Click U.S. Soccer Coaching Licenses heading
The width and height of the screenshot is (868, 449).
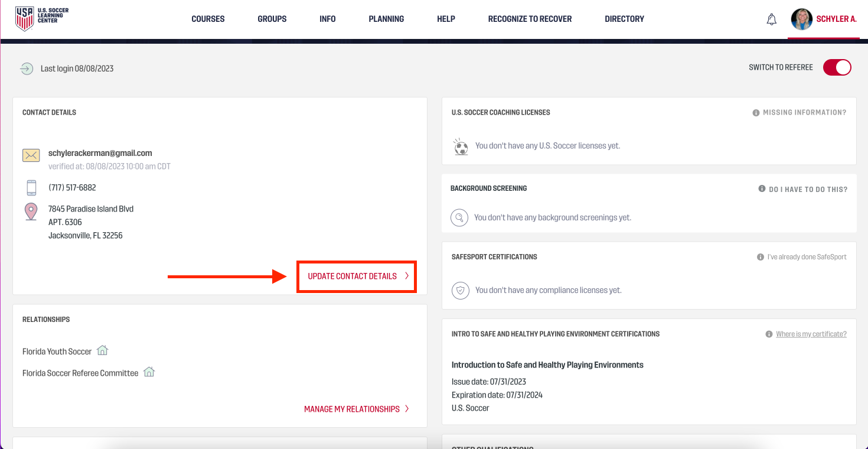501,112
